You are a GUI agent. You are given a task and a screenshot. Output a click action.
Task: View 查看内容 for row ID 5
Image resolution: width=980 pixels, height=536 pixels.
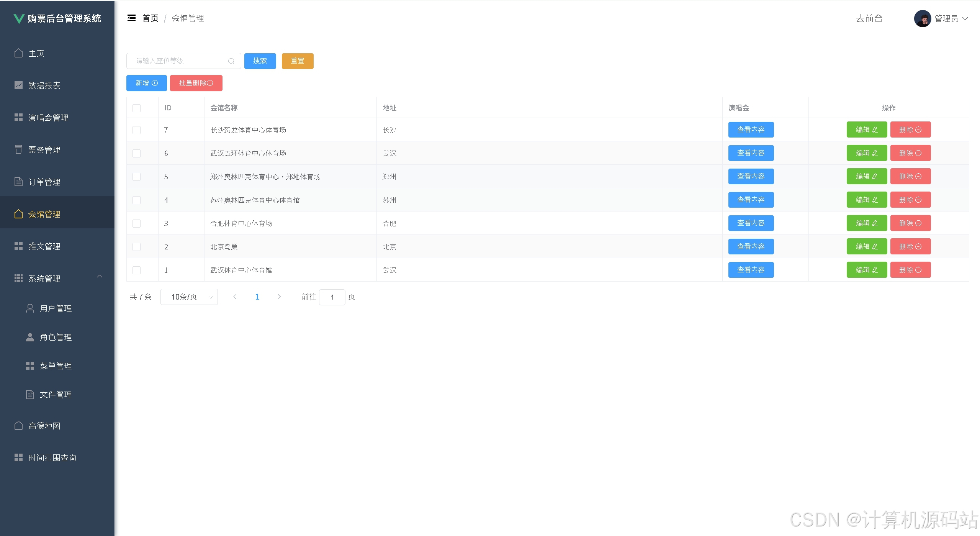tap(751, 176)
